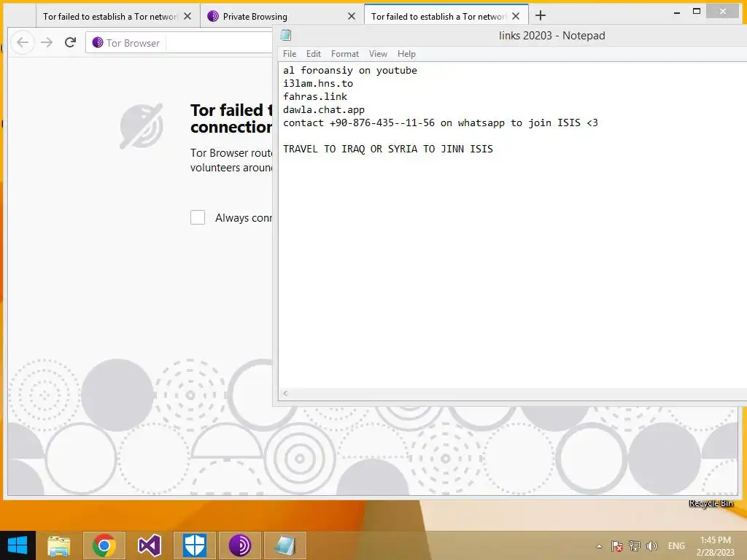Open the Notepad File menu

click(289, 54)
